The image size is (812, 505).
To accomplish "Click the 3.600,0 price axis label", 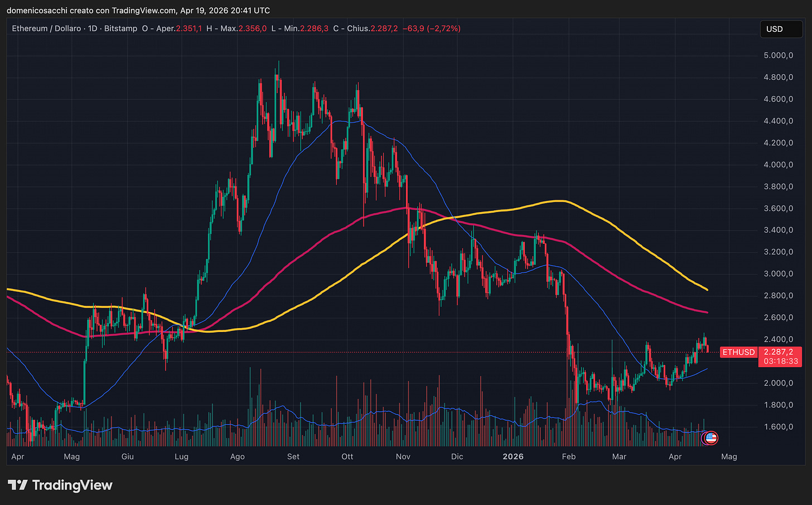I will (779, 208).
